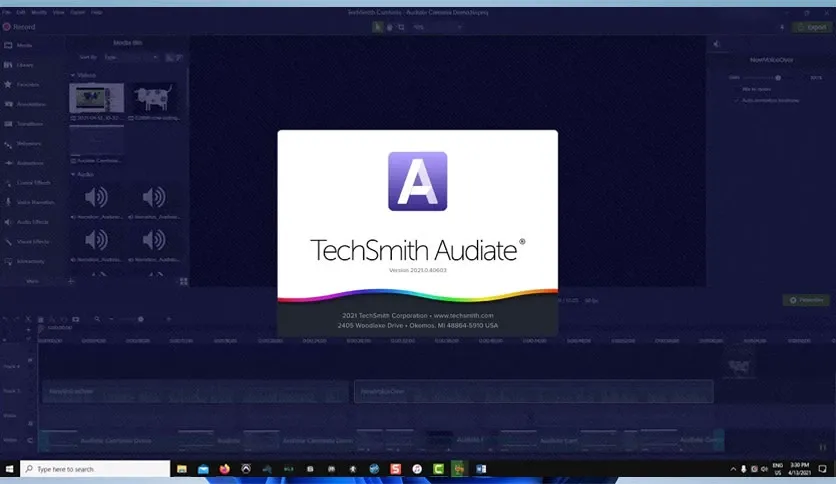Open Firefox from the taskbar
This screenshot has width=836, height=484.
(x=224, y=469)
